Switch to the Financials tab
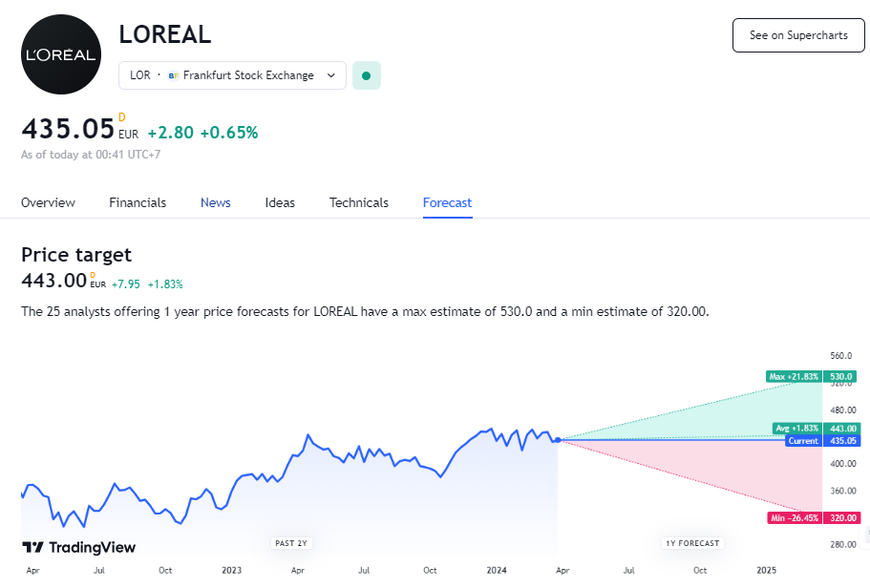 138,202
